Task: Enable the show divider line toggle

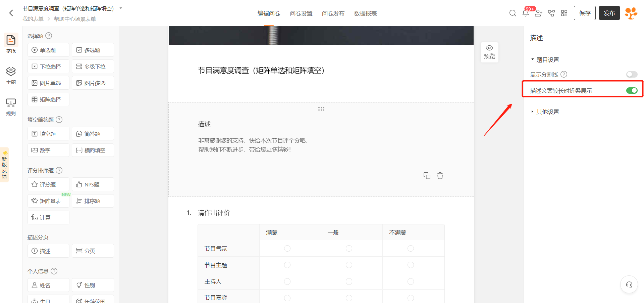Action: point(632,74)
